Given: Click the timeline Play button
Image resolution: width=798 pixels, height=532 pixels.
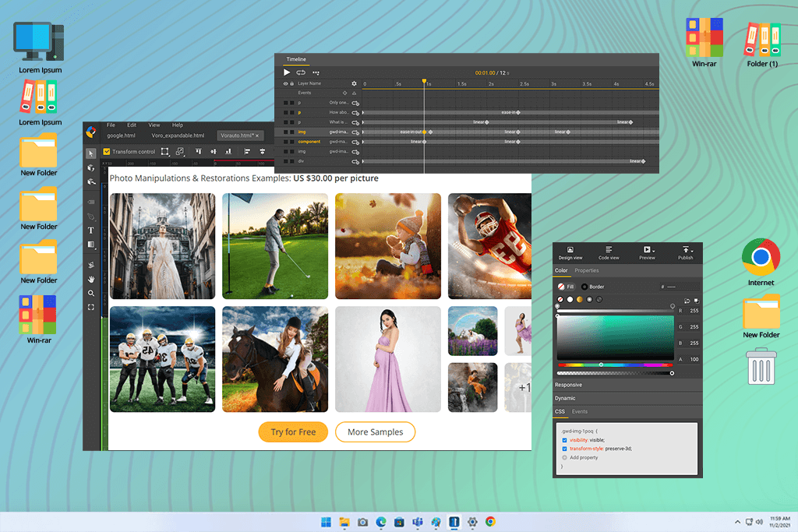Looking at the screenshot, I should pyautogui.click(x=287, y=72).
